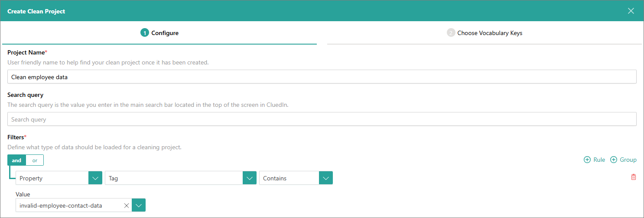Click the Project Name input field
The width and height of the screenshot is (644, 218).
click(322, 77)
